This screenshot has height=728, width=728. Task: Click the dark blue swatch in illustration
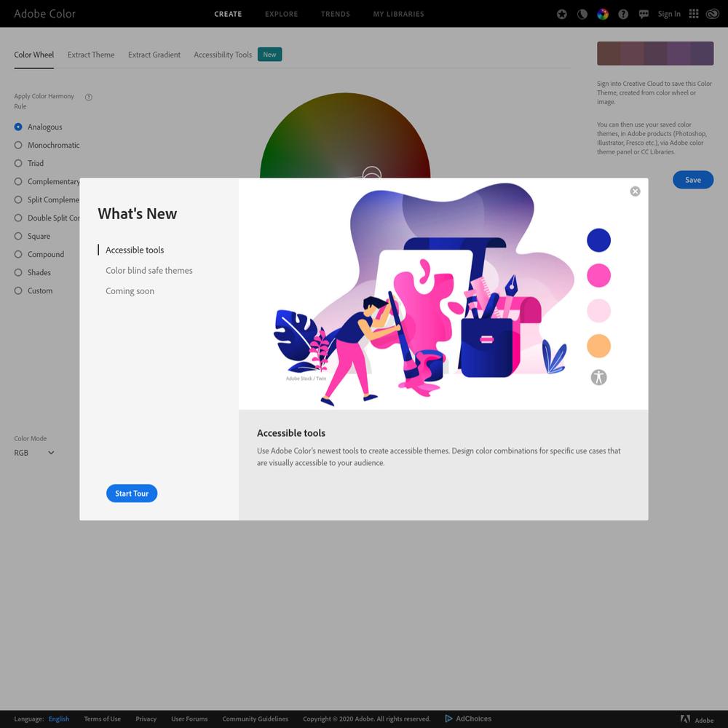(x=599, y=240)
